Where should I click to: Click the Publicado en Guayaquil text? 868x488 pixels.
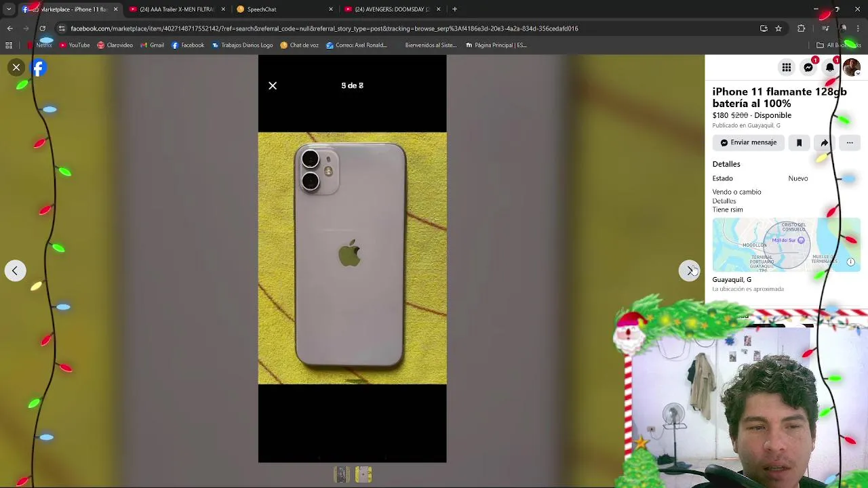coord(746,125)
